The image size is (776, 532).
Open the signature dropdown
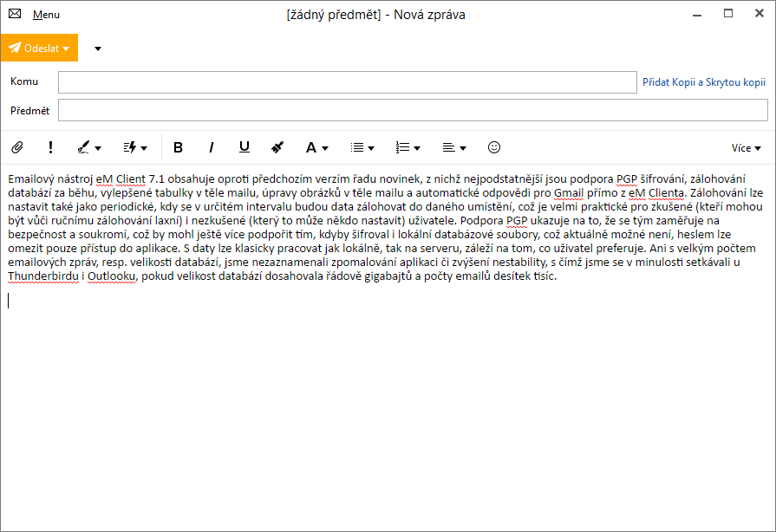89,147
